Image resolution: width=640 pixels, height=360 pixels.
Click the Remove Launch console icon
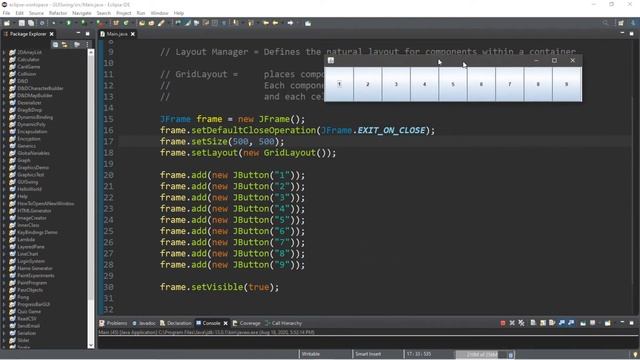[512, 323]
